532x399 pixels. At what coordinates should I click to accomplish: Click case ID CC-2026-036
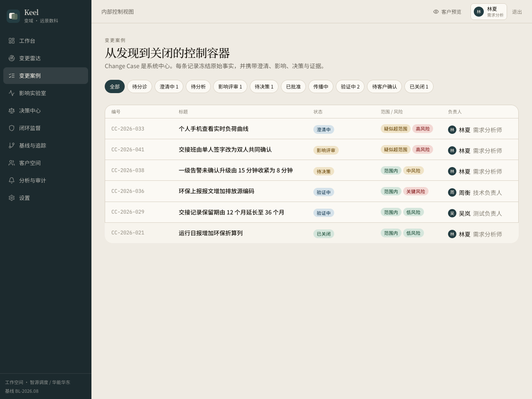coord(128,191)
